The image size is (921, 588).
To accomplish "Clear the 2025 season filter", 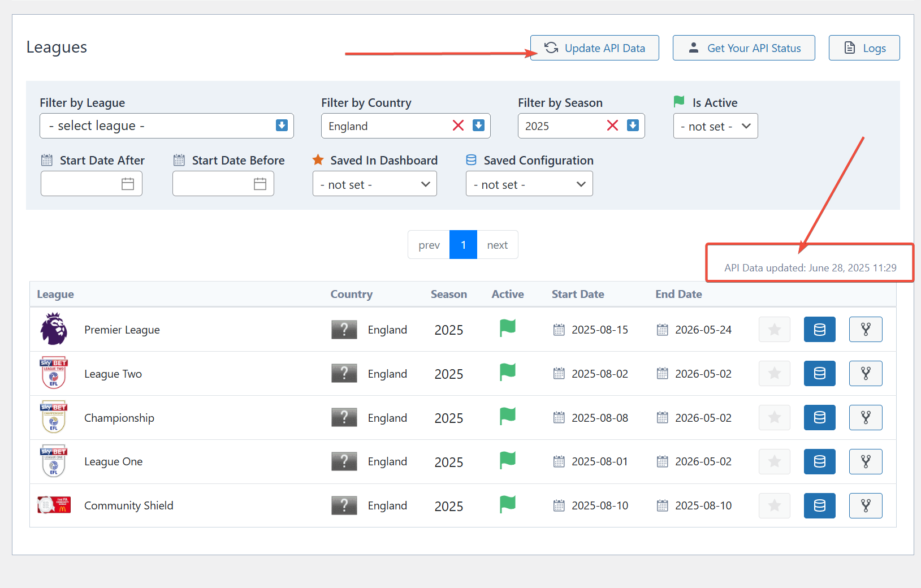I will 612,126.
